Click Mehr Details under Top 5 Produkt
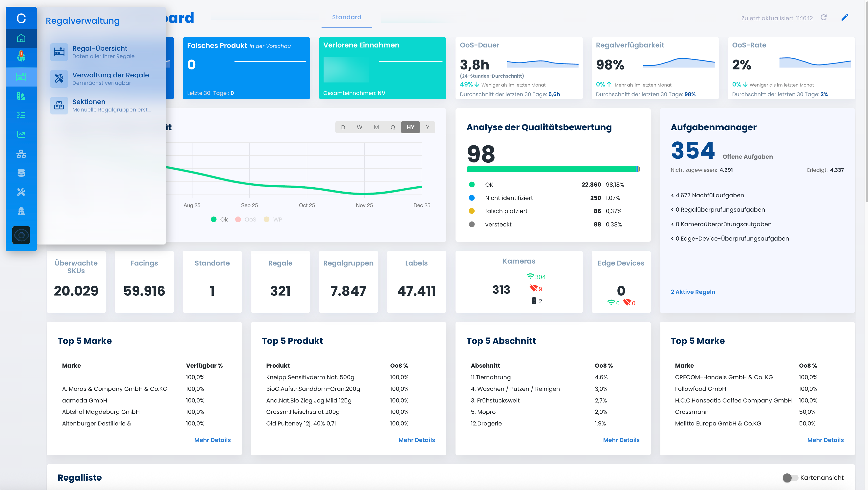This screenshot has width=868, height=490. 416,440
